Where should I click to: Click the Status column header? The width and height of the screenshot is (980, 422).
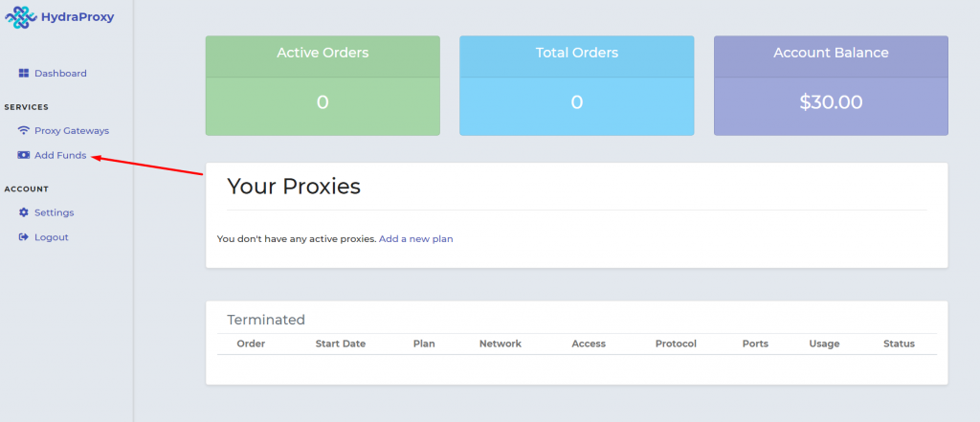[899, 344]
